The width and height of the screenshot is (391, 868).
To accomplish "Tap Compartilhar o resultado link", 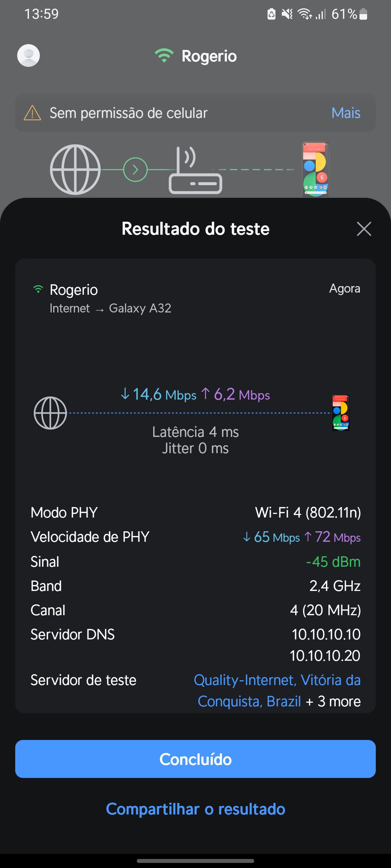I will pos(195,809).
